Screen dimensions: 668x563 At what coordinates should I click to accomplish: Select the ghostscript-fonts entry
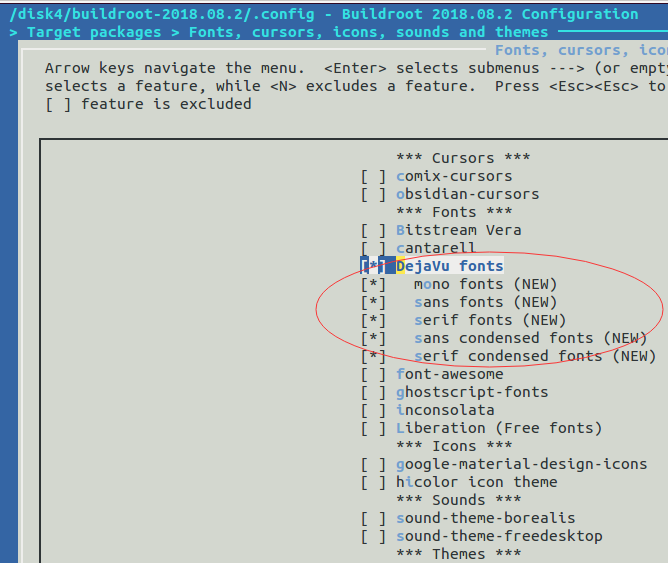[472, 392]
